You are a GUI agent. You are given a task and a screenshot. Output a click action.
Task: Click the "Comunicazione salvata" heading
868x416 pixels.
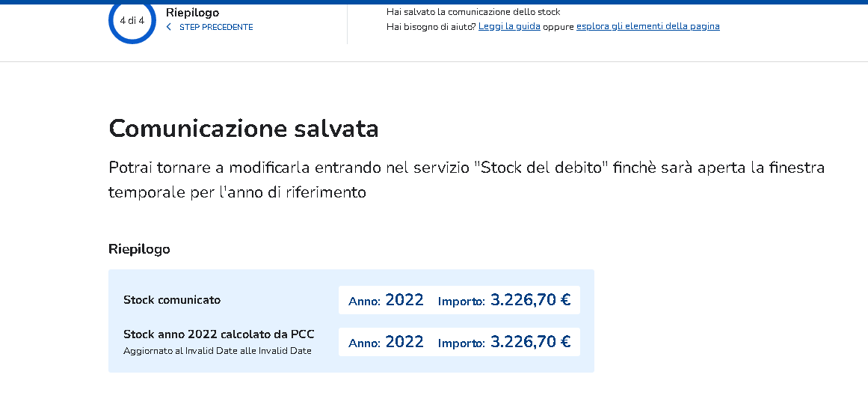(x=244, y=129)
